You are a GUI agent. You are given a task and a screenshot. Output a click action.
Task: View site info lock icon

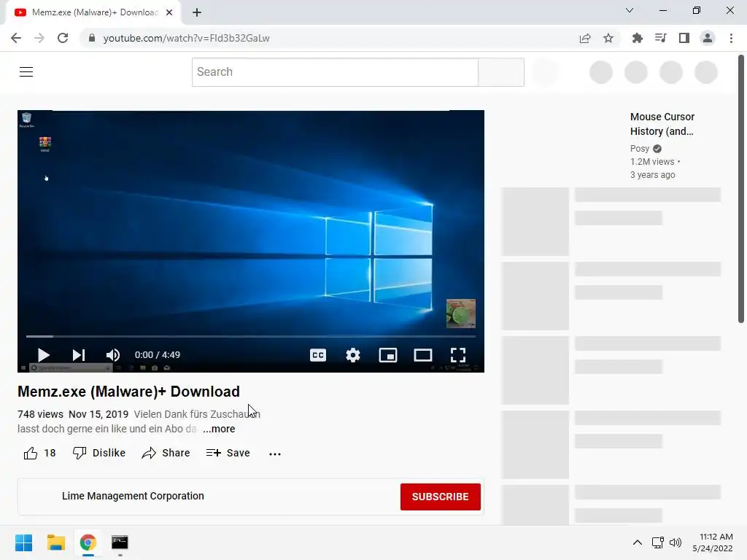coord(92,38)
